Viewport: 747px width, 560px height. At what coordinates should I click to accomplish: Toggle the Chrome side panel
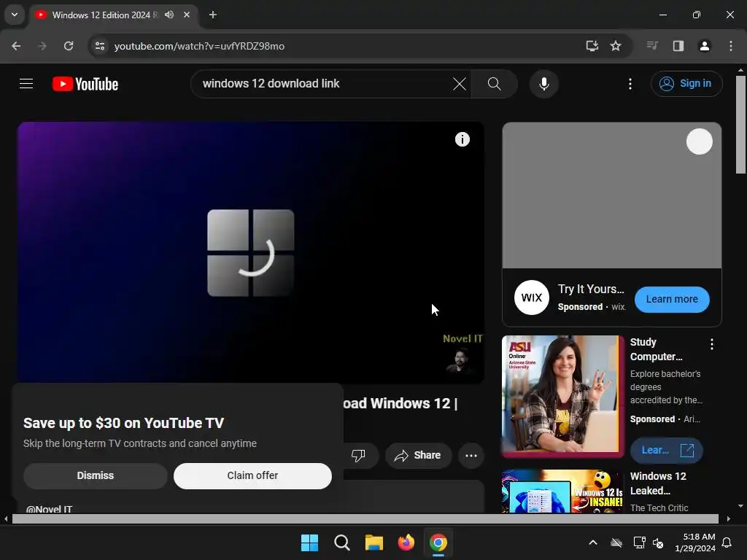point(678,46)
